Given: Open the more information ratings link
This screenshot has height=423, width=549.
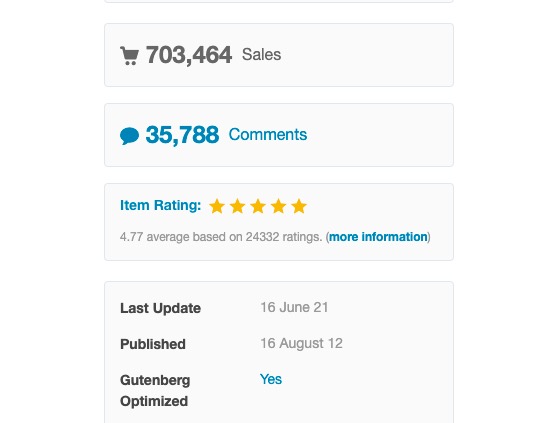Looking at the screenshot, I should (378, 237).
